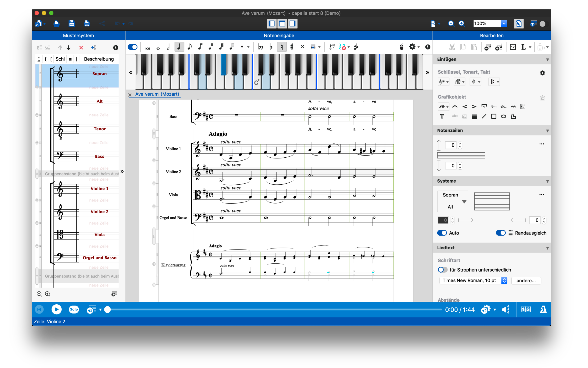Click the mouse input mode icon
The width and height of the screenshot is (588, 368).
click(401, 47)
